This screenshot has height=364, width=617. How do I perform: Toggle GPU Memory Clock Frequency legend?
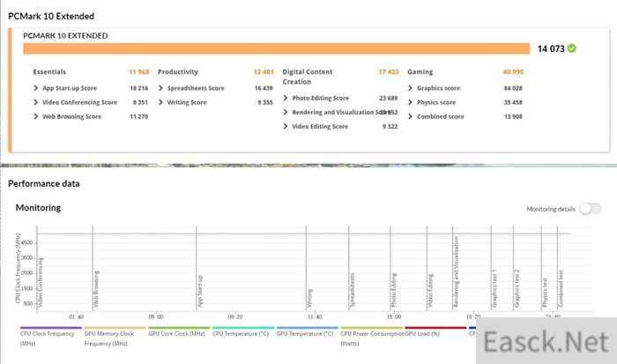(115, 327)
